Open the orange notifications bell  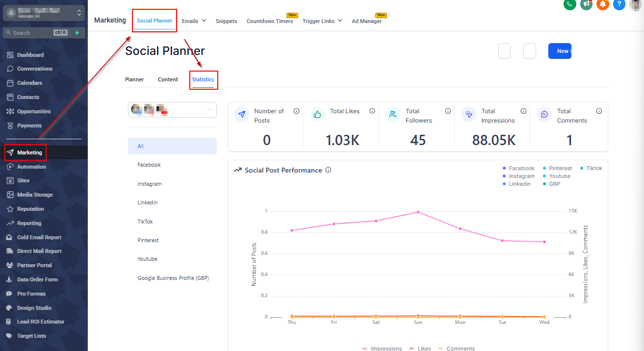pos(602,4)
